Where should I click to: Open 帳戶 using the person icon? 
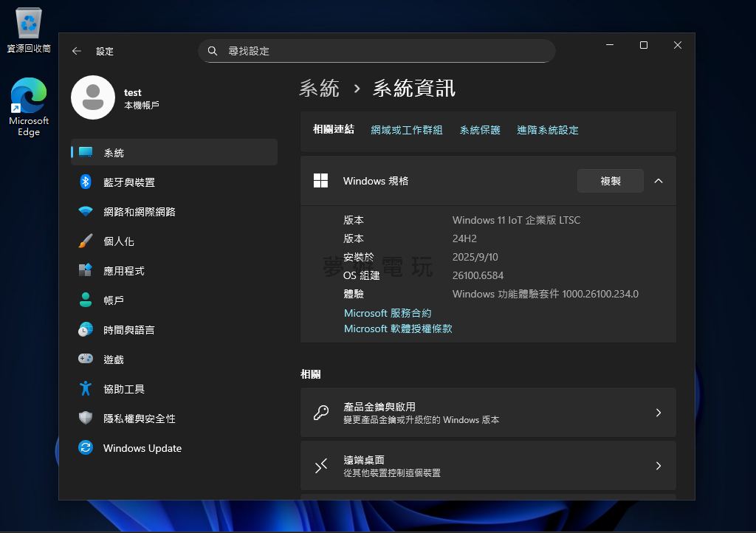coord(86,300)
